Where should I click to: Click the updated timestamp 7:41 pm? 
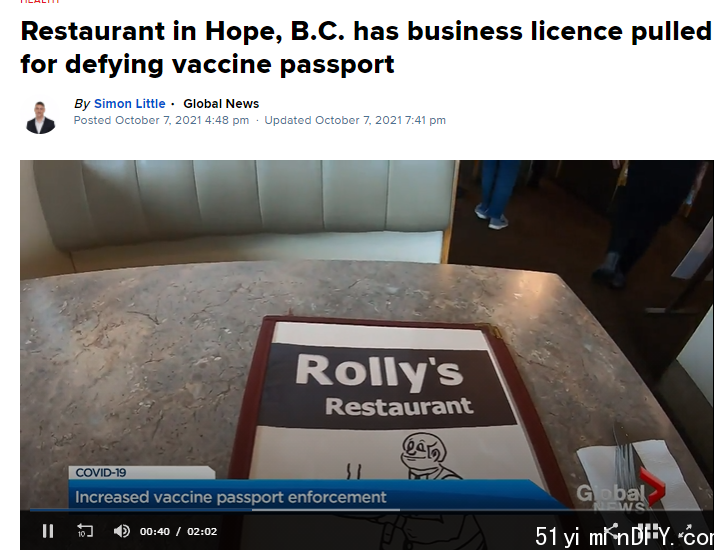coord(425,120)
